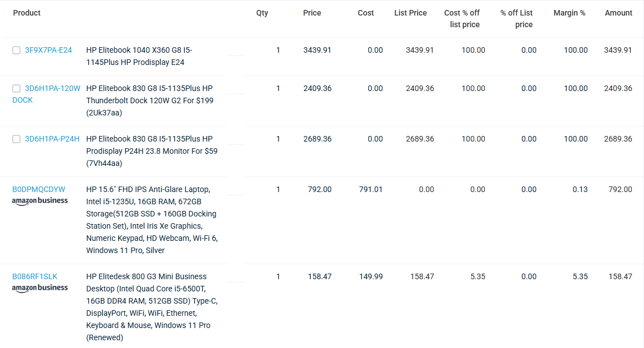Click Amazon Business logo under B086RF1SLK
This screenshot has height=348, width=644.
click(40, 288)
